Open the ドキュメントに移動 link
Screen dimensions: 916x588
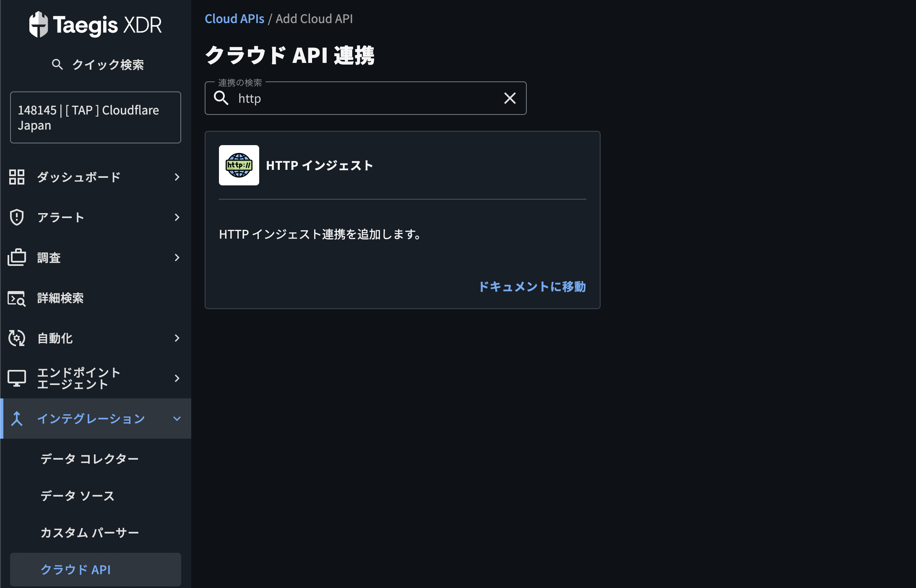tap(532, 287)
